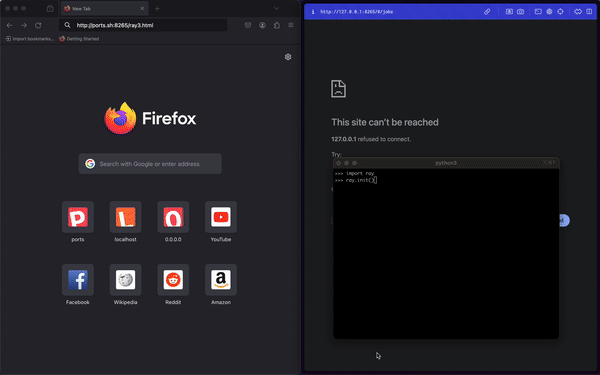Expand the list all tabs dropdown
The height and width of the screenshot is (375, 600).
pos(276,8)
